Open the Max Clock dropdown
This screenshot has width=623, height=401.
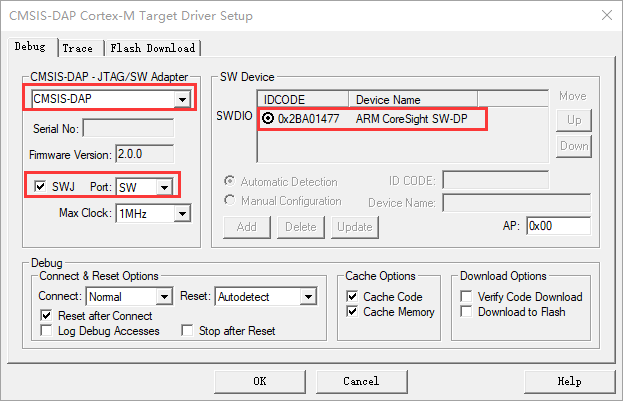pos(181,213)
